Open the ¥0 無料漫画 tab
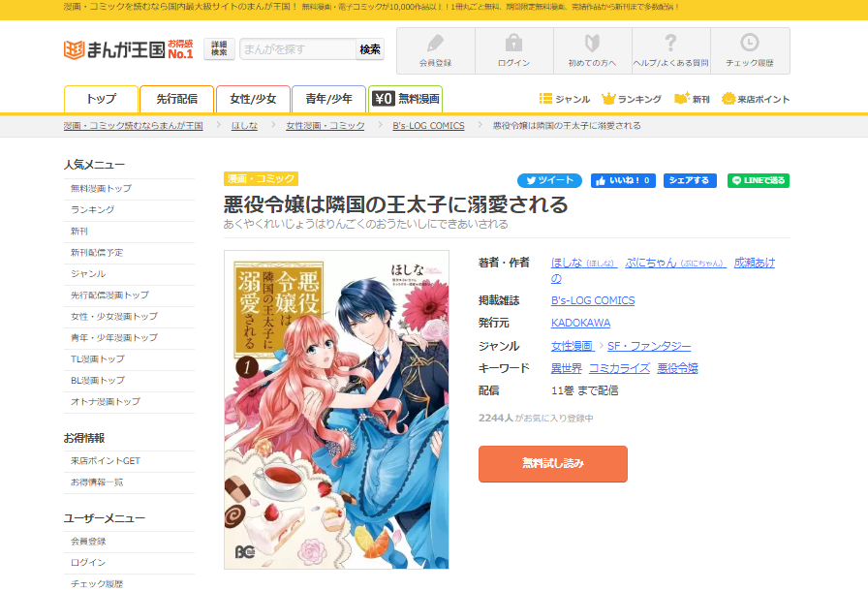This screenshot has width=868, height=591. (x=406, y=99)
